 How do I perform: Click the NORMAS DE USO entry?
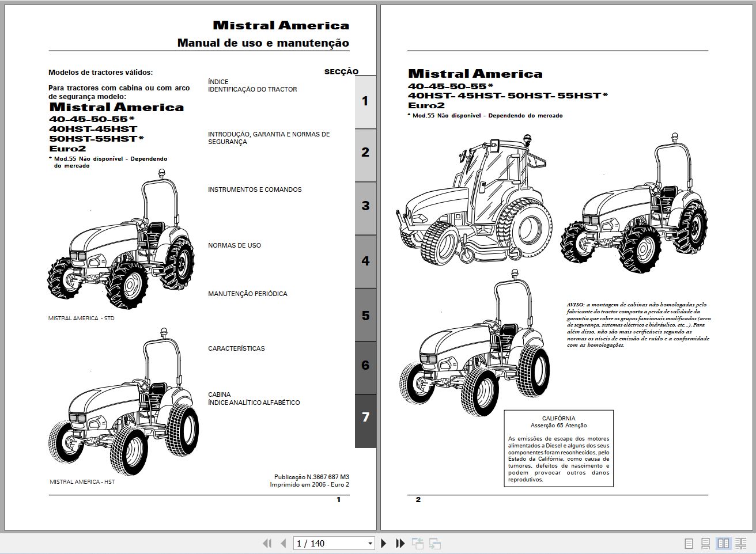235,245
